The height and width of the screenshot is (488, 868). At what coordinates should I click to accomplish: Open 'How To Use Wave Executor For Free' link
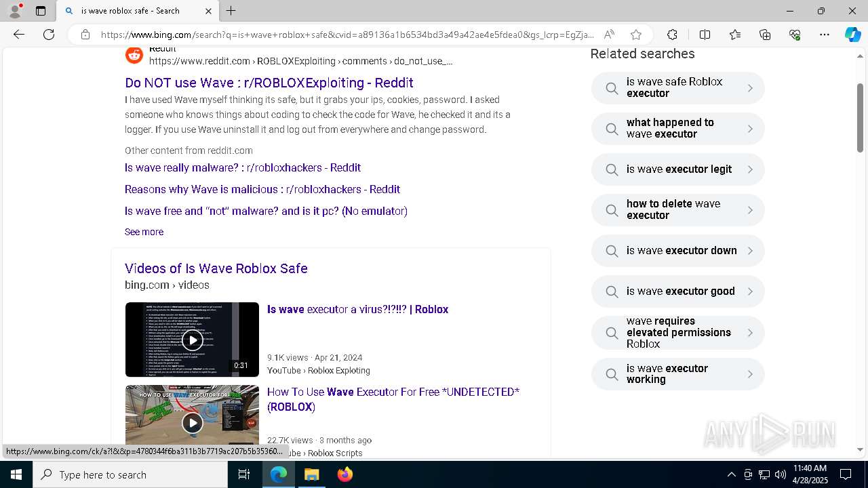[393, 399]
